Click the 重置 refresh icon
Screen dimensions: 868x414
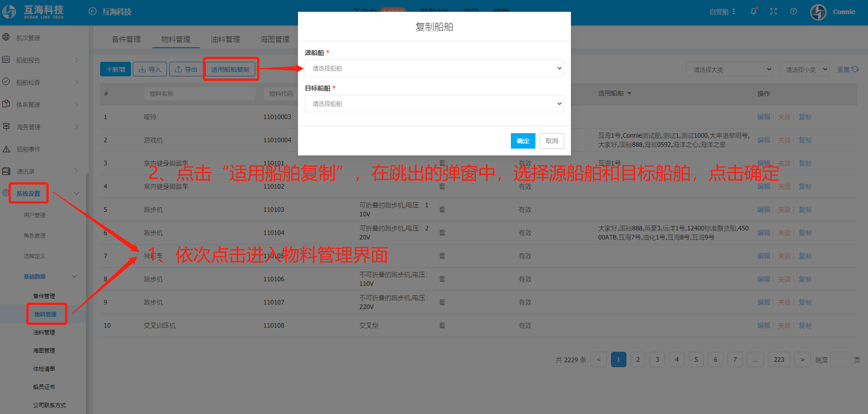pos(855,69)
